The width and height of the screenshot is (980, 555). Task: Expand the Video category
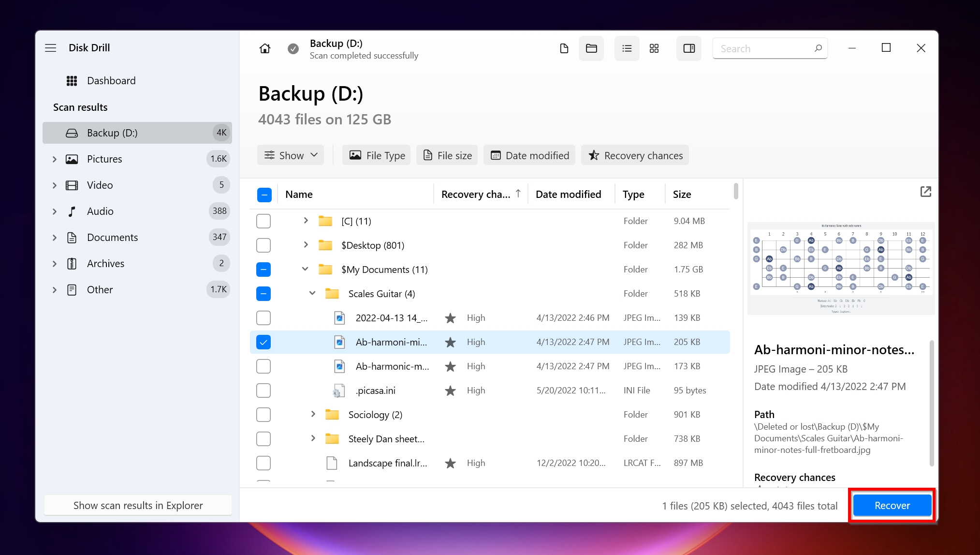(x=55, y=185)
